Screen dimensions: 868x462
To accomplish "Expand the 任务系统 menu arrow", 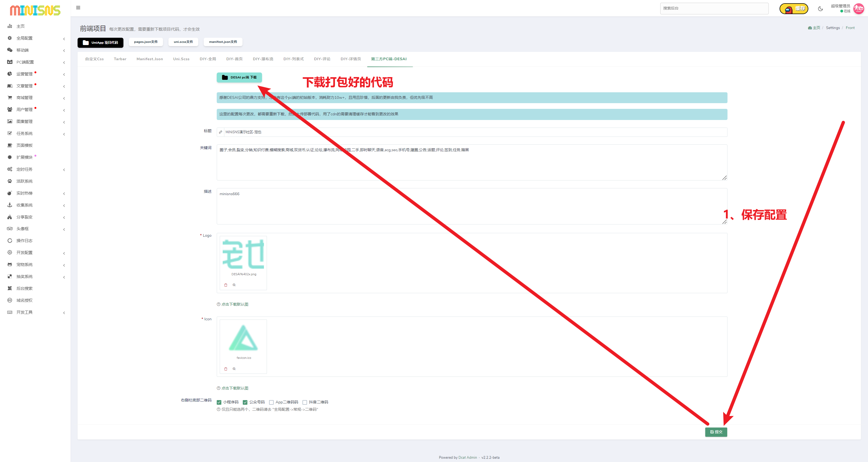I will 64,134.
